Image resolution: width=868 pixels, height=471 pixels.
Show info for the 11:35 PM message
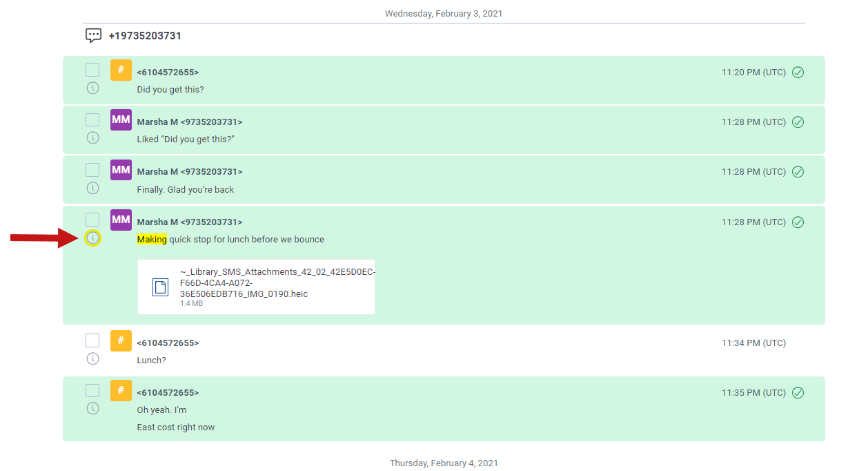(x=92, y=408)
